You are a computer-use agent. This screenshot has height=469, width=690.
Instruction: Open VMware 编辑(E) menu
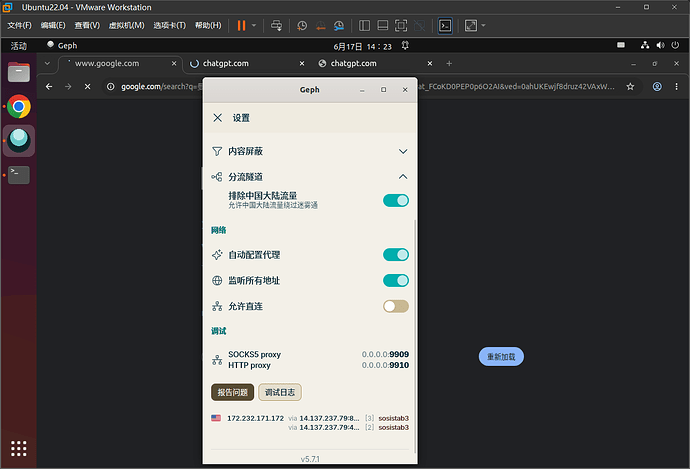click(53, 26)
